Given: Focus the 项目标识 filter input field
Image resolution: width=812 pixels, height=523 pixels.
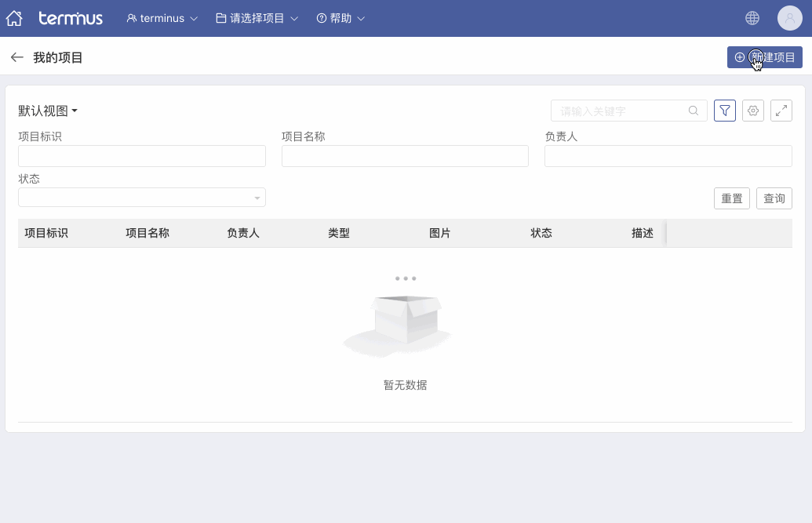Looking at the screenshot, I should point(142,156).
